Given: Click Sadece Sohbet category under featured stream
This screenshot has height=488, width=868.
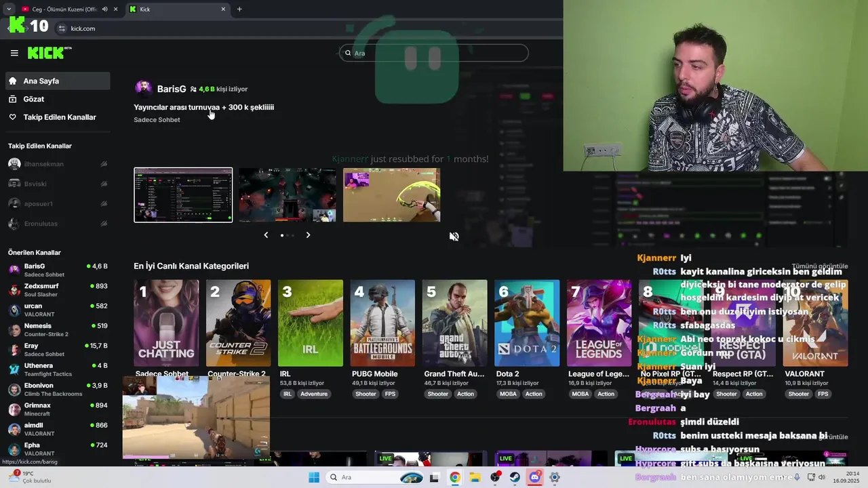Looking at the screenshot, I should (x=157, y=120).
